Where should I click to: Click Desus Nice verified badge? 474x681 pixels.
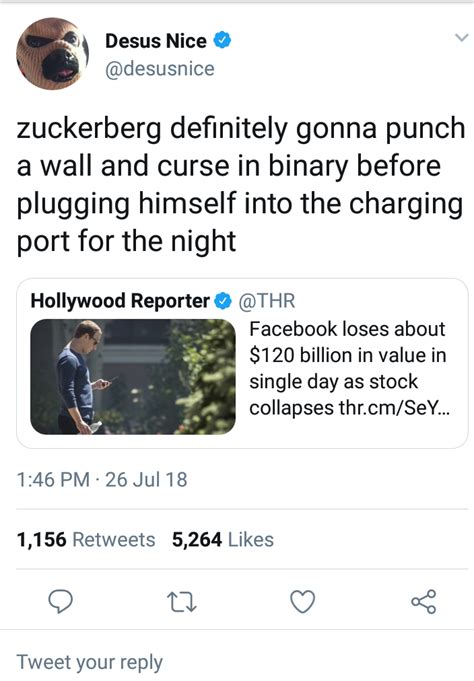(x=222, y=40)
